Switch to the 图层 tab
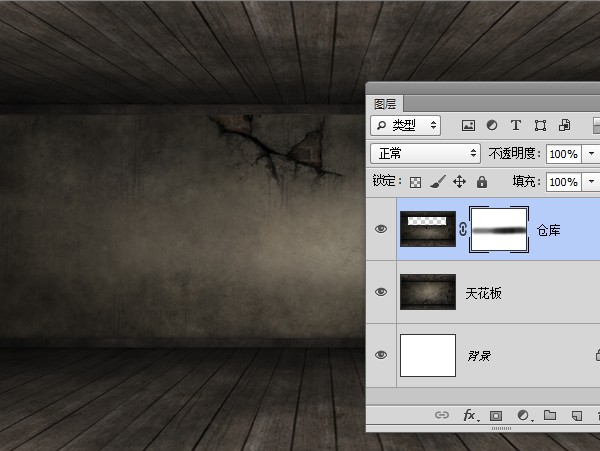This screenshot has width=600, height=451. tap(385, 104)
